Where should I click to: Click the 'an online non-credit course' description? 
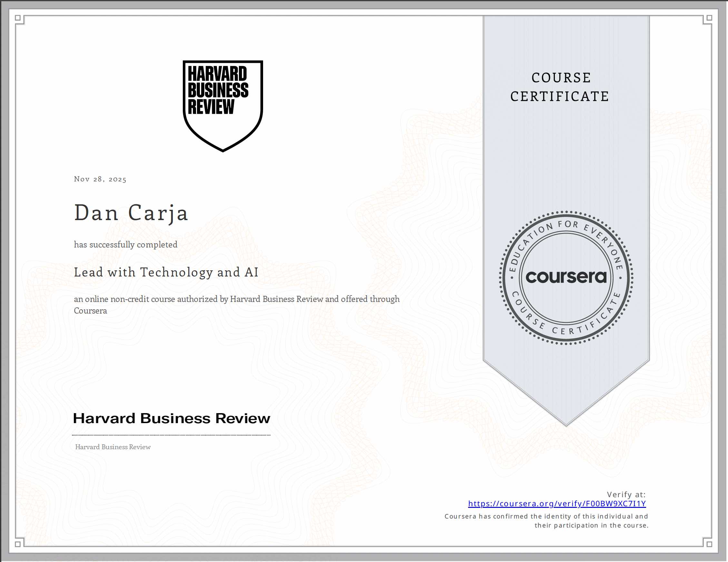pos(237,305)
